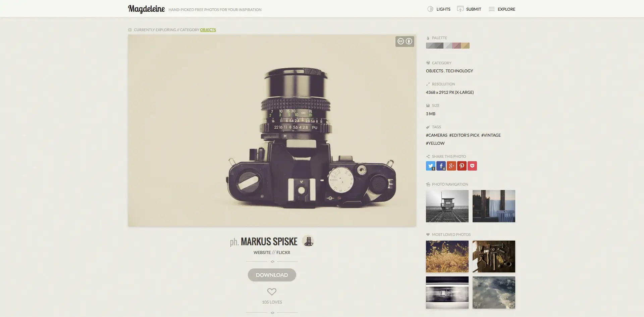Viewport: 644px width, 317px height.
Task: Click the heart icon to love photo
Action: 272,292
